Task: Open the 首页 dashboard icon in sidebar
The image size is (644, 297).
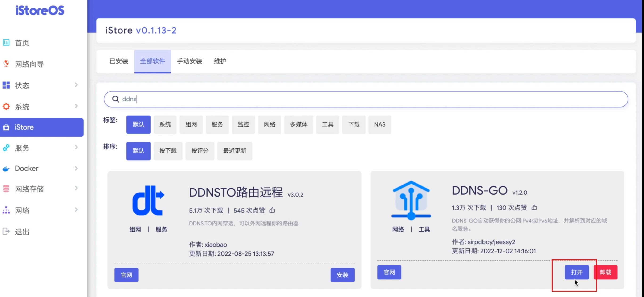Action: (x=6, y=42)
